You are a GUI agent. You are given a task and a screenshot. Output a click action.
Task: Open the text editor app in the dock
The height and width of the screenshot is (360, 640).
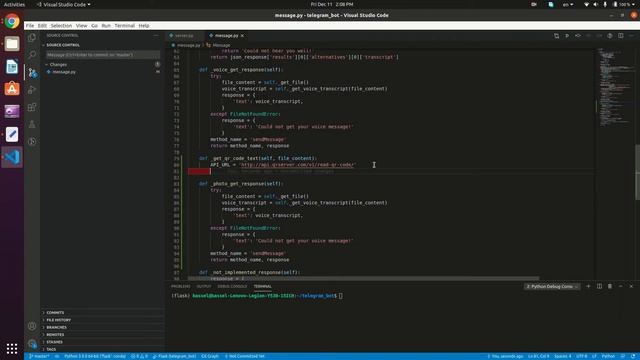[x=12, y=134]
